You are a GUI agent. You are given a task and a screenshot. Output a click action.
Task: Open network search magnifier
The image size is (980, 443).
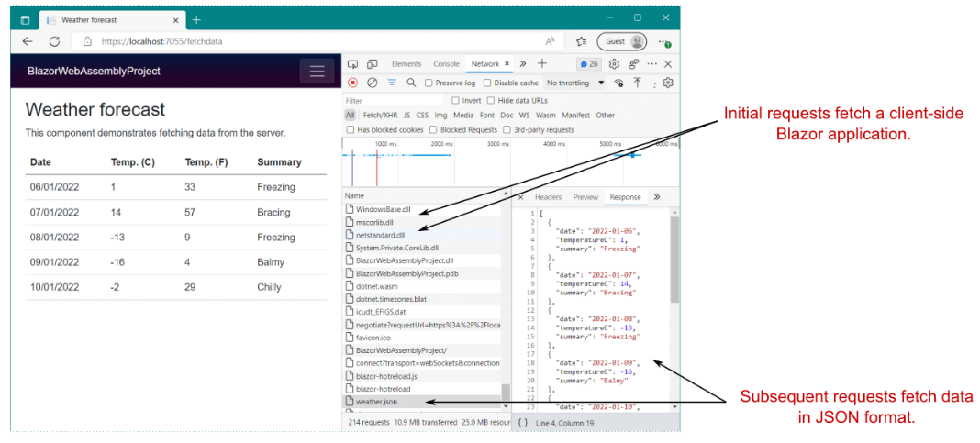click(411, 83)
